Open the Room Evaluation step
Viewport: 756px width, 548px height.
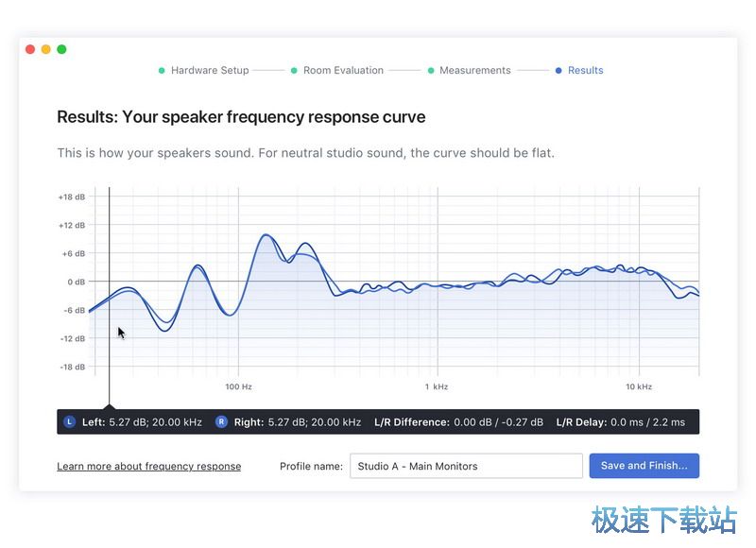(x=343, y=71)
